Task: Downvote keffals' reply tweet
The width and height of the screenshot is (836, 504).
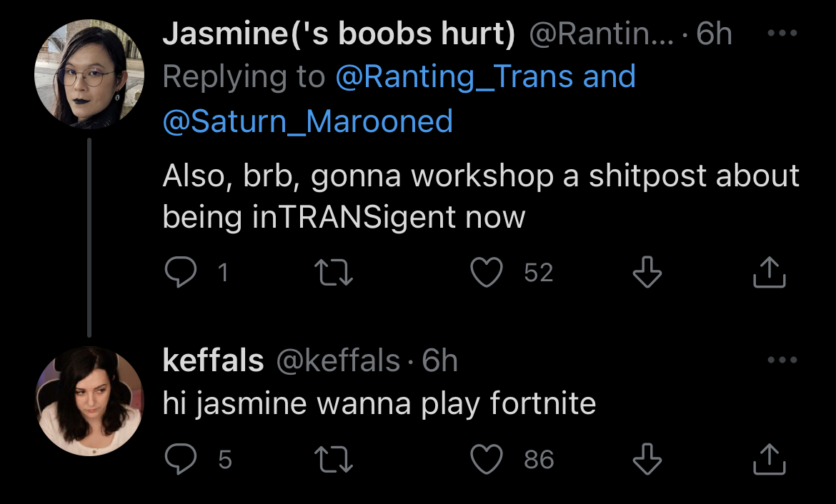Action: coord(647,459)
